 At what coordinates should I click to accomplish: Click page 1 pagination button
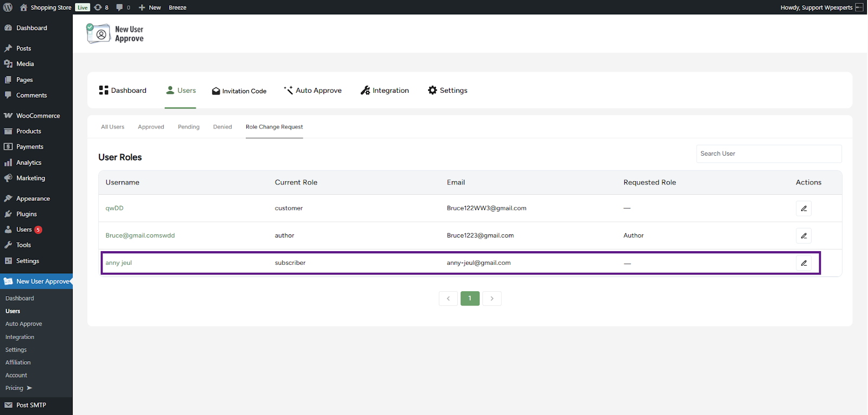pyautogui.click(x=470, y=298)
